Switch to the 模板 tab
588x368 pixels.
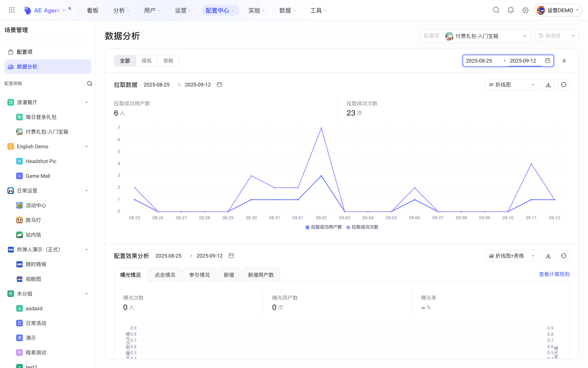coord(146,61)
